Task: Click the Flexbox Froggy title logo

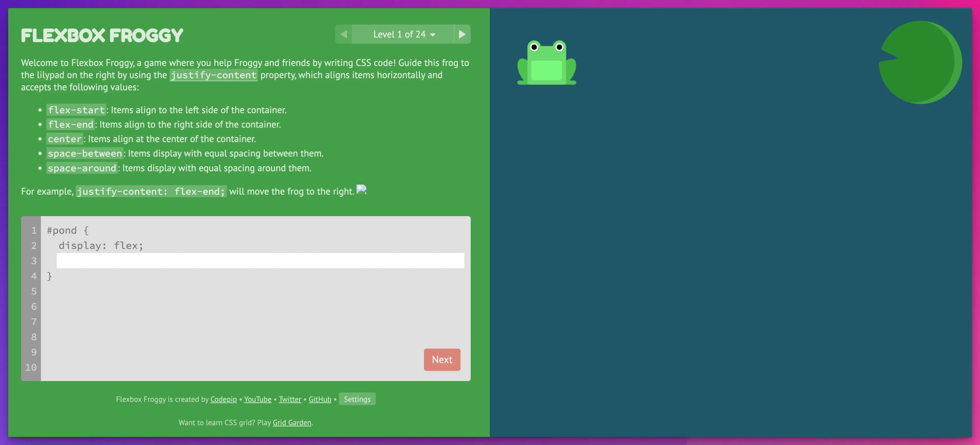Action: [102, 35]
